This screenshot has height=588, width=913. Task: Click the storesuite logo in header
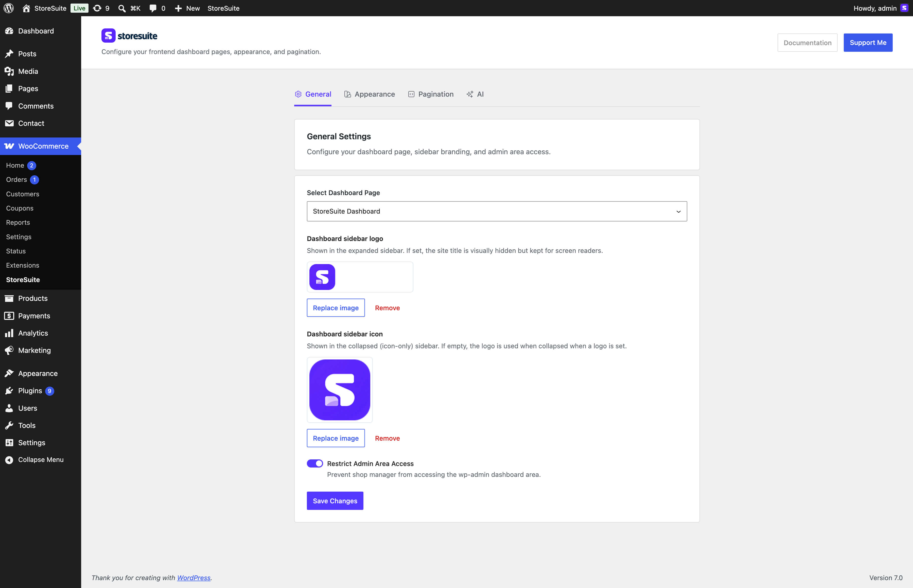(129, 36)
